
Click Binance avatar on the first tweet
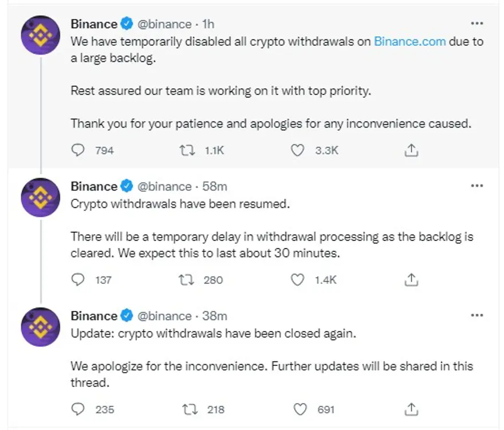click(x=41, y=35)
